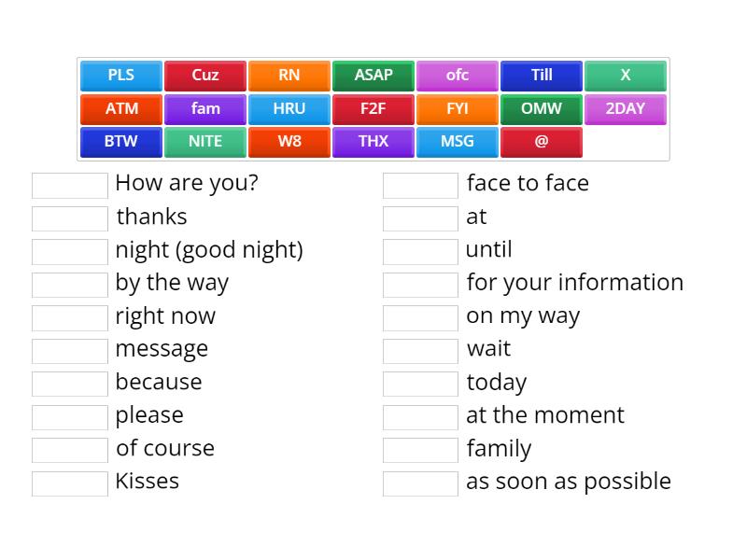The height and width of the screenshot is (560, 747).
Task: Click the orange-red W8 tile
Action: pyautogui.click(x=289, y=142)
